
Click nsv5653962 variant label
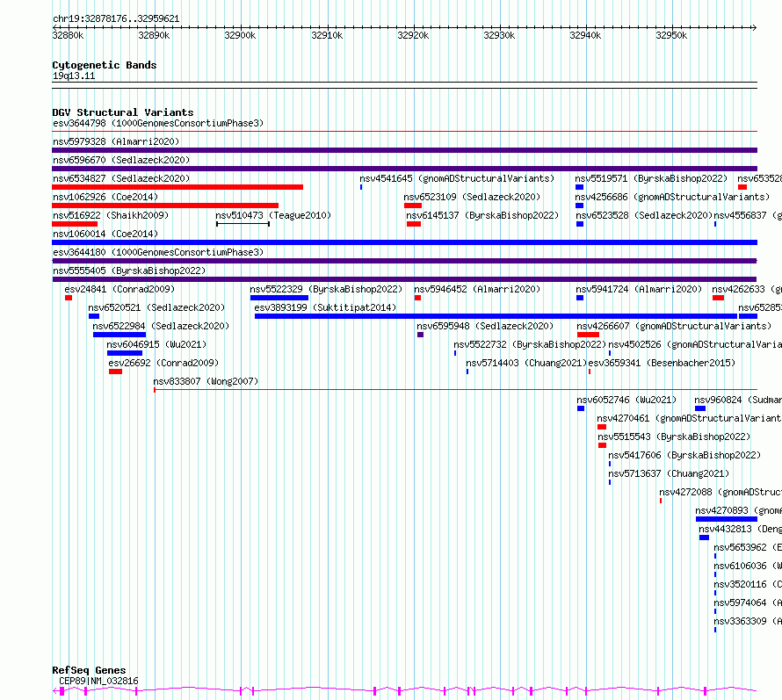click(748, 547)
